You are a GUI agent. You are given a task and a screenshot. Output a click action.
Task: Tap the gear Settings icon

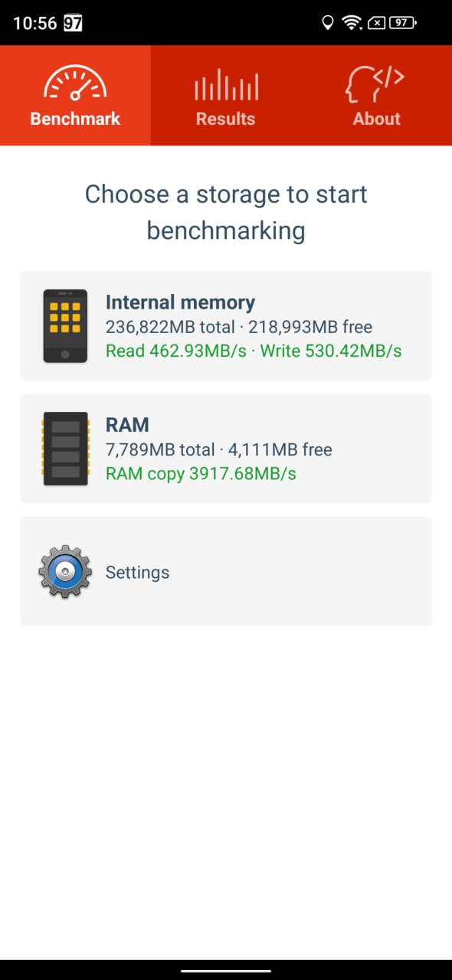[65, 572]
